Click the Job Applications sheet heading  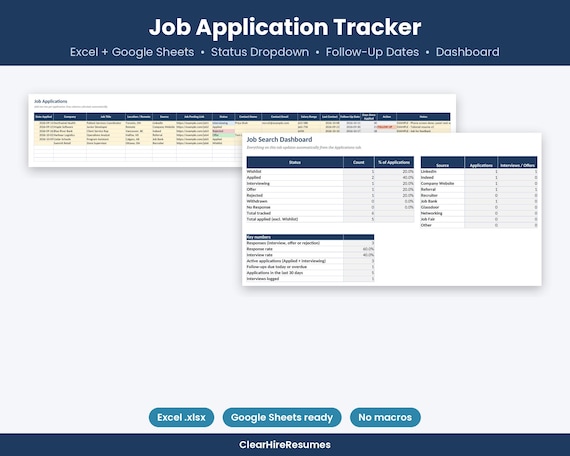51,101
